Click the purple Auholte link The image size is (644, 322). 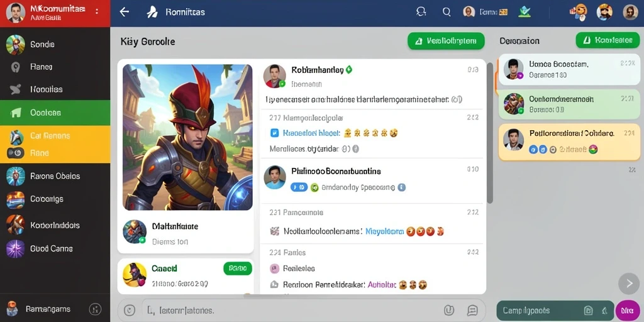pos(382,285)
